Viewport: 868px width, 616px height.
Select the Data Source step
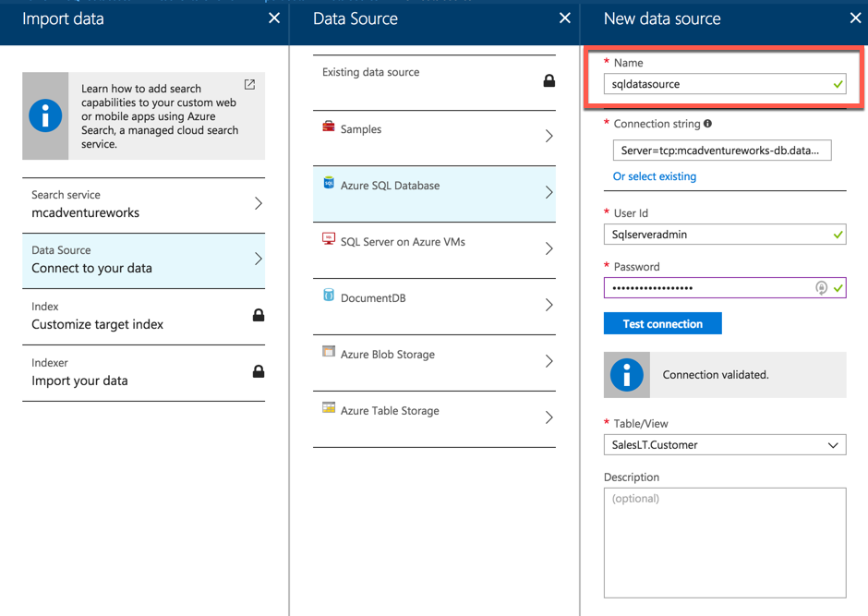pyautogui.click(x=143, y=260)
